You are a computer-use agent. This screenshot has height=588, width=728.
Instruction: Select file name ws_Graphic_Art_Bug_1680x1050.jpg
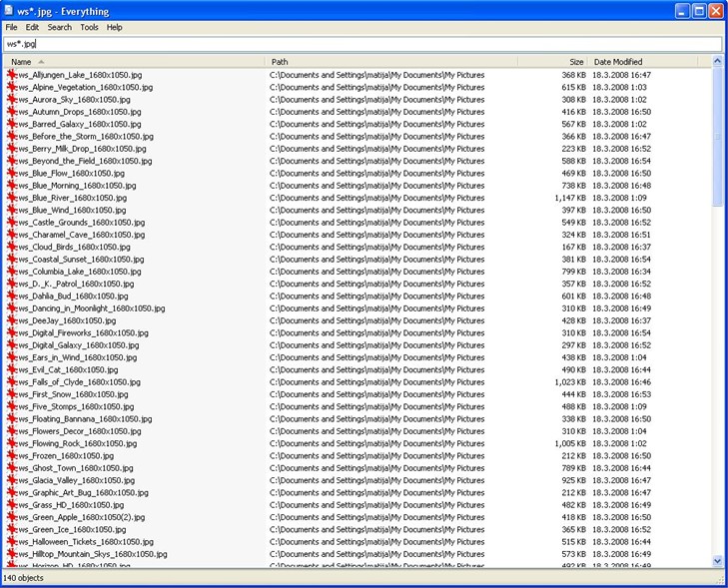pyautogui.click(x=84, y=493)
